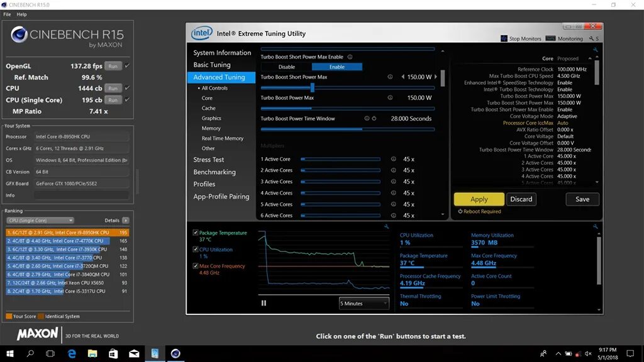Screen dimensions: 644x362
Task: Pause the monitoring graph
Action: click(x=264, y=304)
